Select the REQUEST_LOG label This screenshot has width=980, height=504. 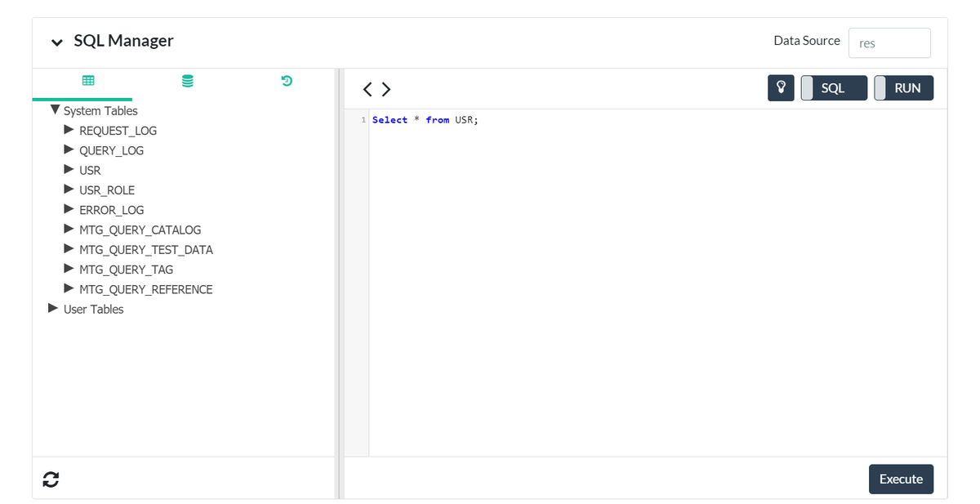[118, 131]
